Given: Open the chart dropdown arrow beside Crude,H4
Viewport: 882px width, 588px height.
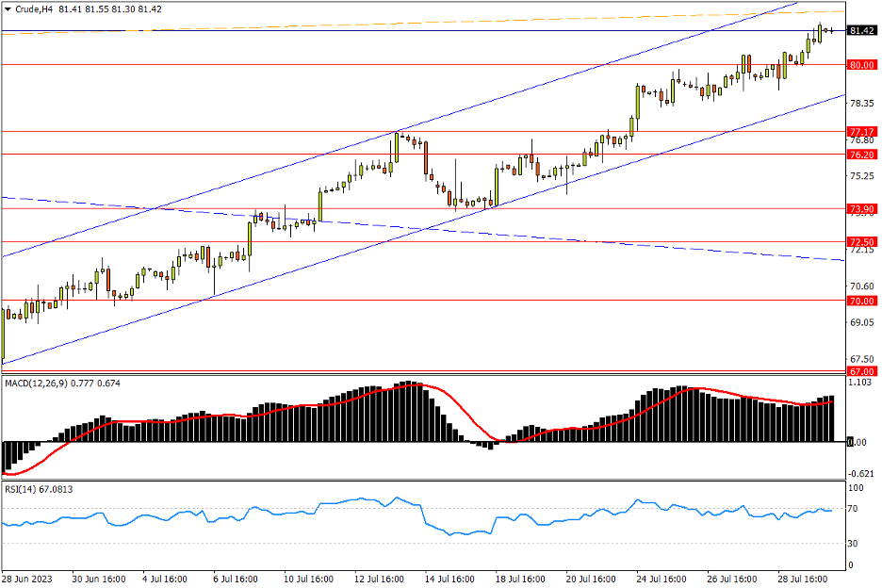Looking at the screenshot, I should pyautogui.click(x=8, y=9).
